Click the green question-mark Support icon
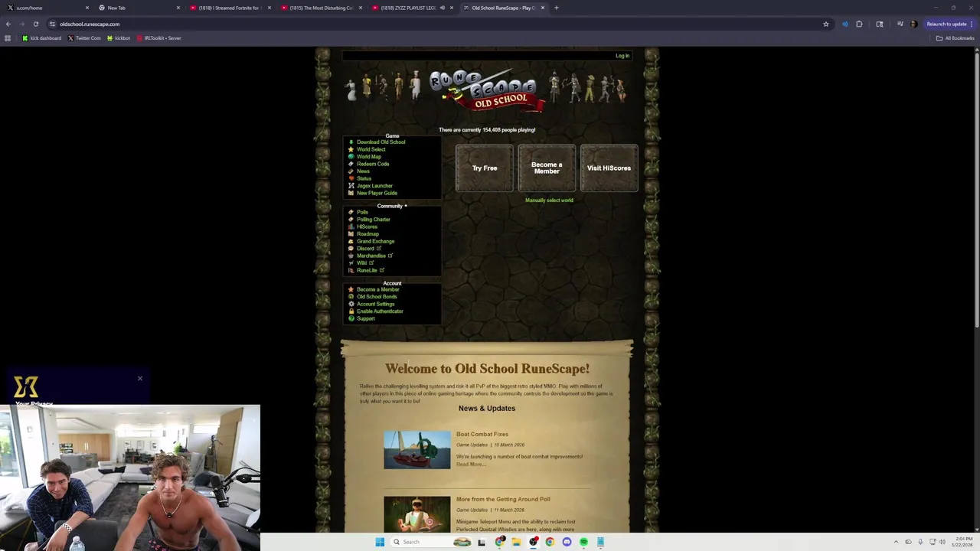 351,318
